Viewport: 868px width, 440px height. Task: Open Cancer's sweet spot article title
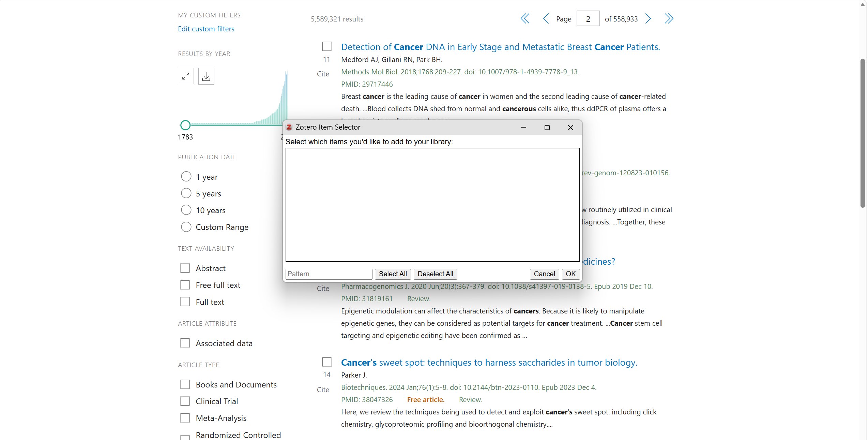click(489, 362)
